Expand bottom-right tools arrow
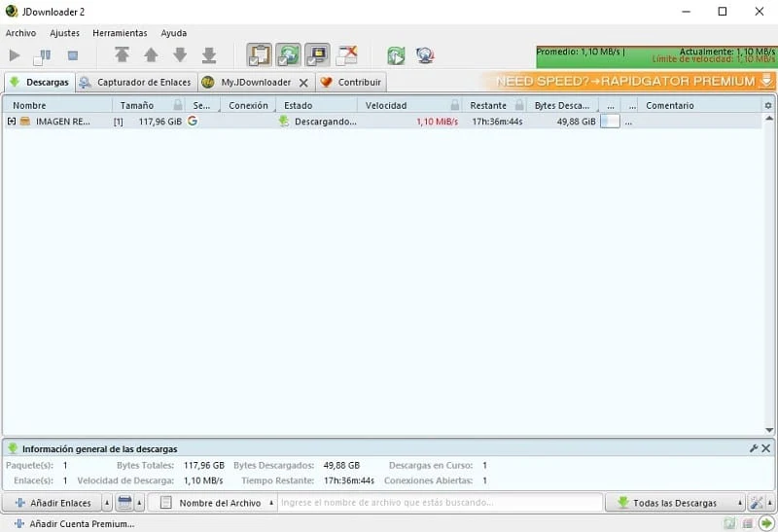This screenshot has height=532, width=778. (x=770, y=503)
